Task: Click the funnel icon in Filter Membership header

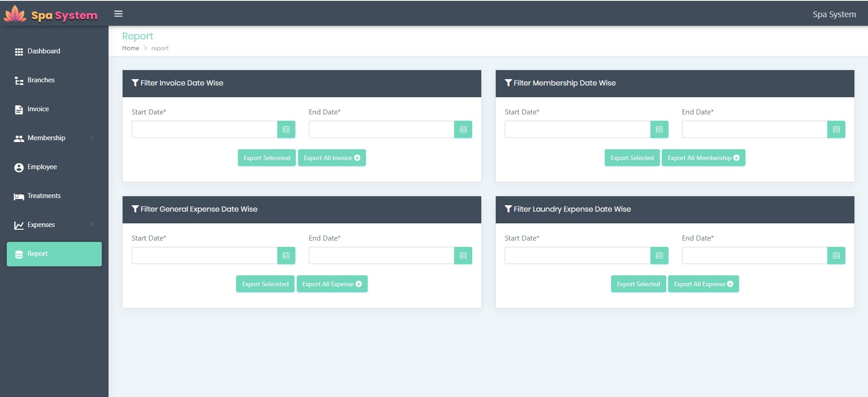Action: (x=508, y=83)
